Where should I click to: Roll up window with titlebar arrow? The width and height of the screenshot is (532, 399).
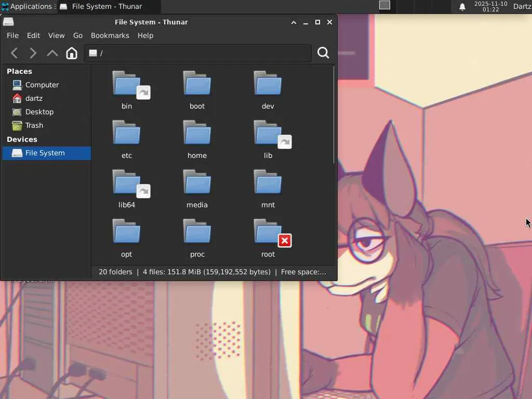(x=294, y=22)
